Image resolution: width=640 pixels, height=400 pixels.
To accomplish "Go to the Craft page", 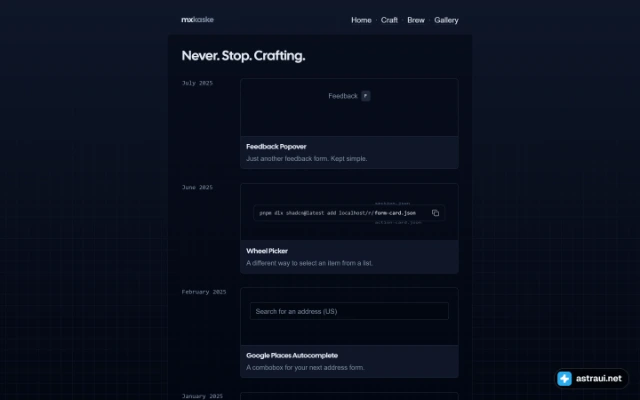I will (x=389, y=20).
